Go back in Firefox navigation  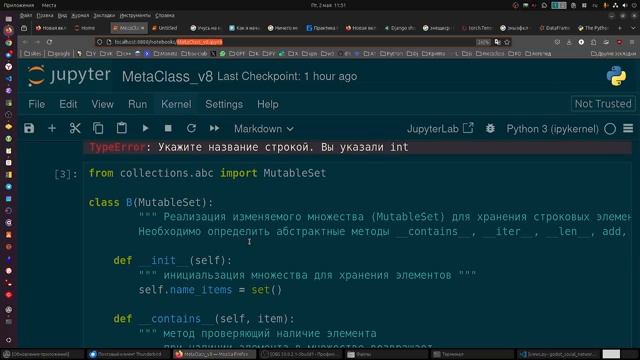25,42
